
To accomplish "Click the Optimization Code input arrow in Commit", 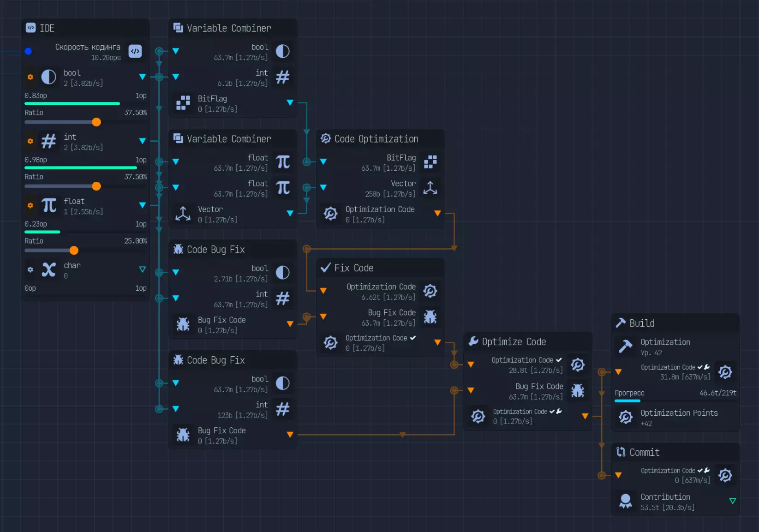I will pyautogui.click(x=618, y=475).
